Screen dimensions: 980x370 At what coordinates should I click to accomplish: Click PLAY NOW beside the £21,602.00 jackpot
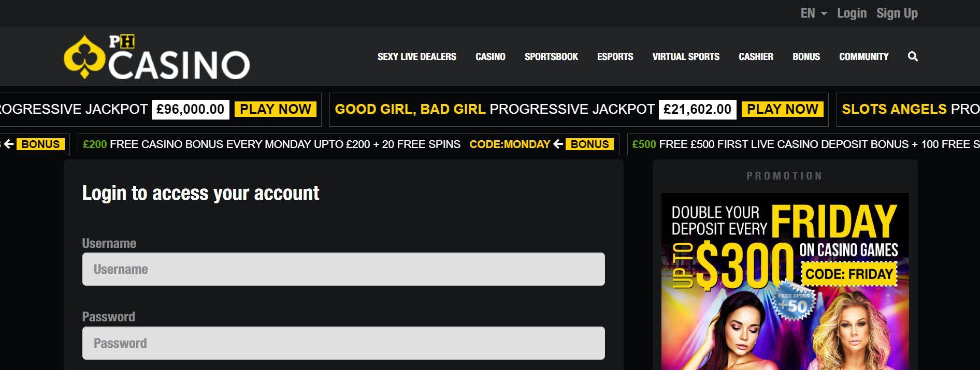click(x=783, y=109)
